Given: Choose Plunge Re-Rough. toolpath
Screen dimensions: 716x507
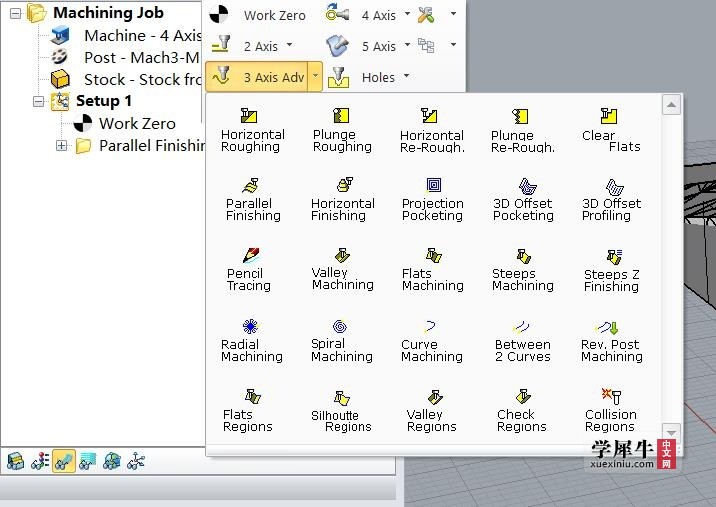Looking at the screenshot, I should 522,130.
